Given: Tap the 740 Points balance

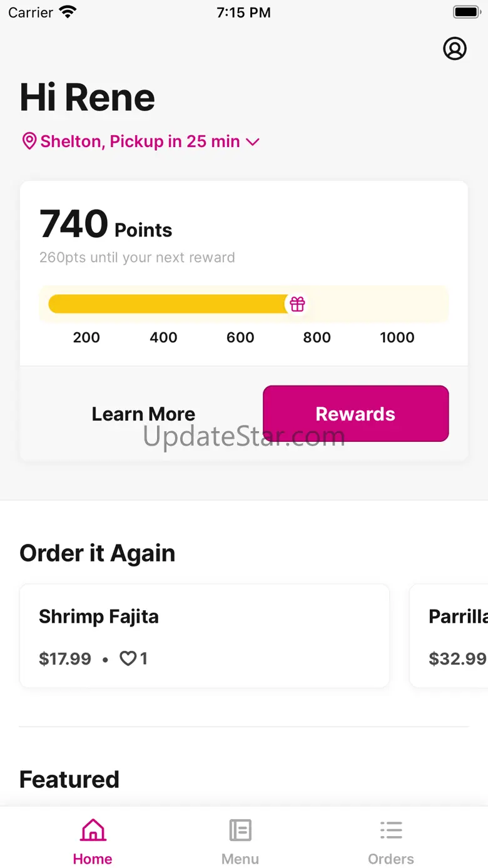Looking at the screenshot, I should (x=106, y=224).
